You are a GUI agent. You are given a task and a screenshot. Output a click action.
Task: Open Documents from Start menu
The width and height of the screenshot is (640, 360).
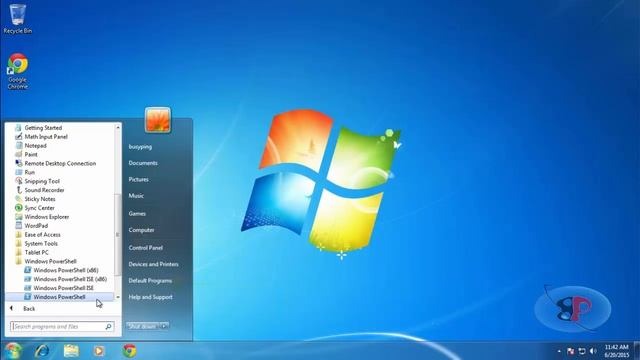point(143,163)
